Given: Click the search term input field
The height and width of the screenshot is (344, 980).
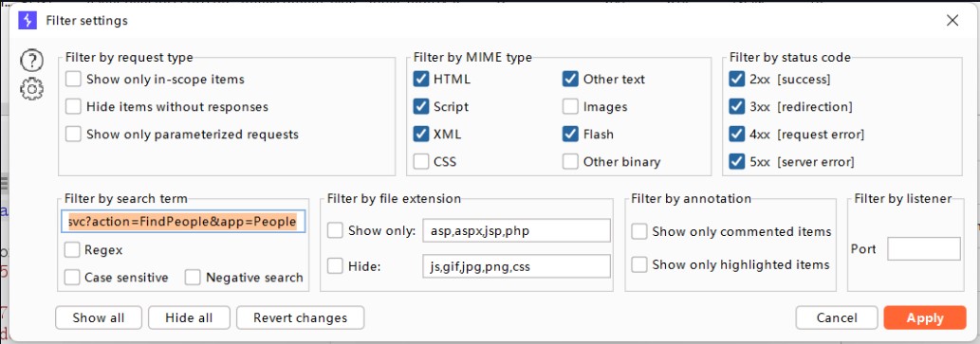Looking at the screenshot, I should 183,223.
